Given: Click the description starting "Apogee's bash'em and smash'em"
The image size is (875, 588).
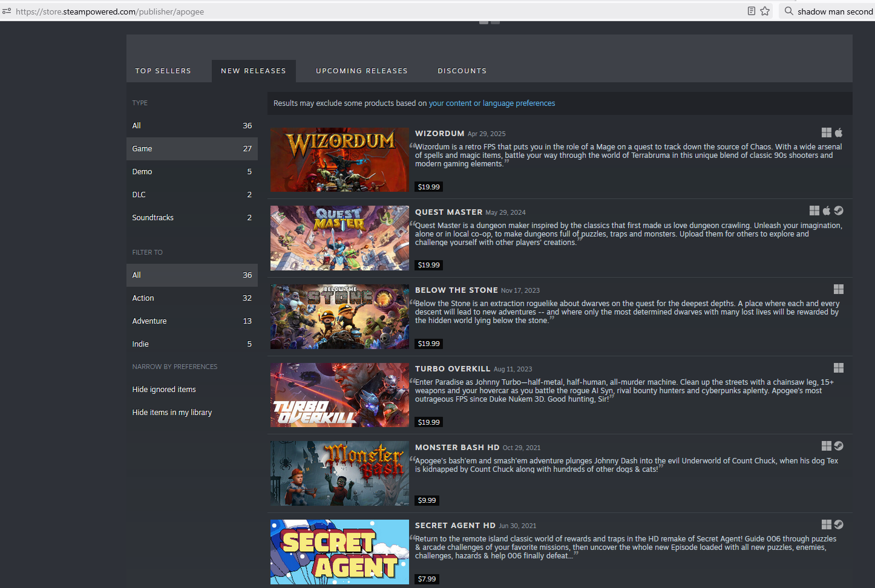Looking at the screenshot, I should point(627,465).
